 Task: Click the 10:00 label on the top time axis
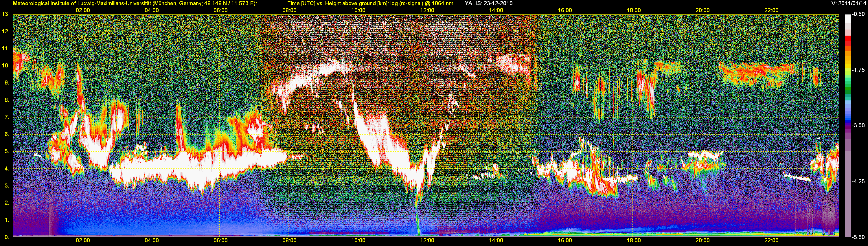[x=358, y=10]
